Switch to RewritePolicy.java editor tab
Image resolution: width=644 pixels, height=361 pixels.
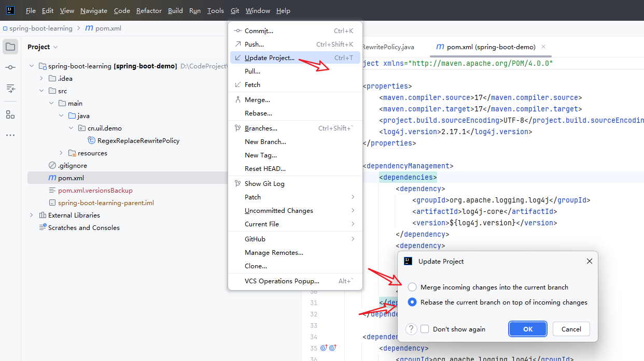click(388, 47)
